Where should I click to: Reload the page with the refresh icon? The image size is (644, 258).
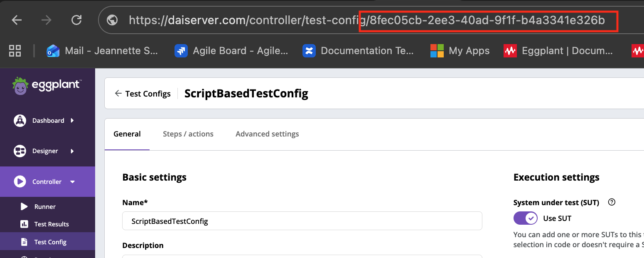[x=76, y=20]
